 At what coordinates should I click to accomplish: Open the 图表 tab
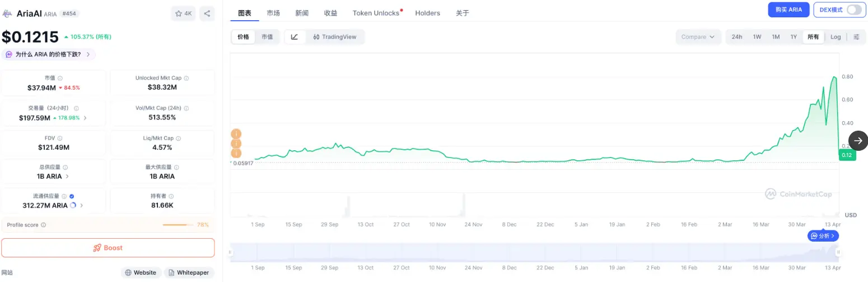pos(245,13)
